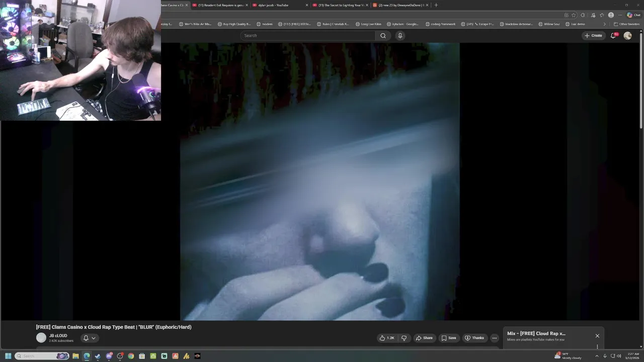Open browser settings and more menu
This screenshot has width=644, height=362.
pos(620,15)
